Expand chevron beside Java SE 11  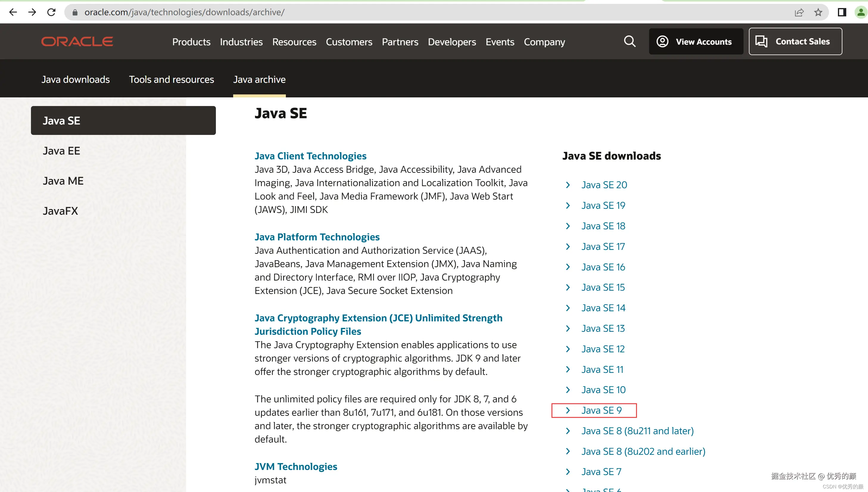point(568,369)
